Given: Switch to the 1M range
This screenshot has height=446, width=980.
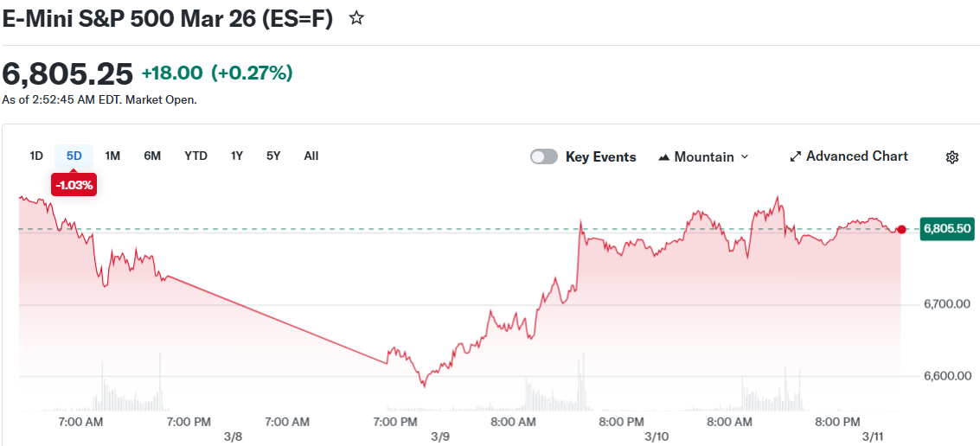Looking at the screenshot, I should 112,156.
